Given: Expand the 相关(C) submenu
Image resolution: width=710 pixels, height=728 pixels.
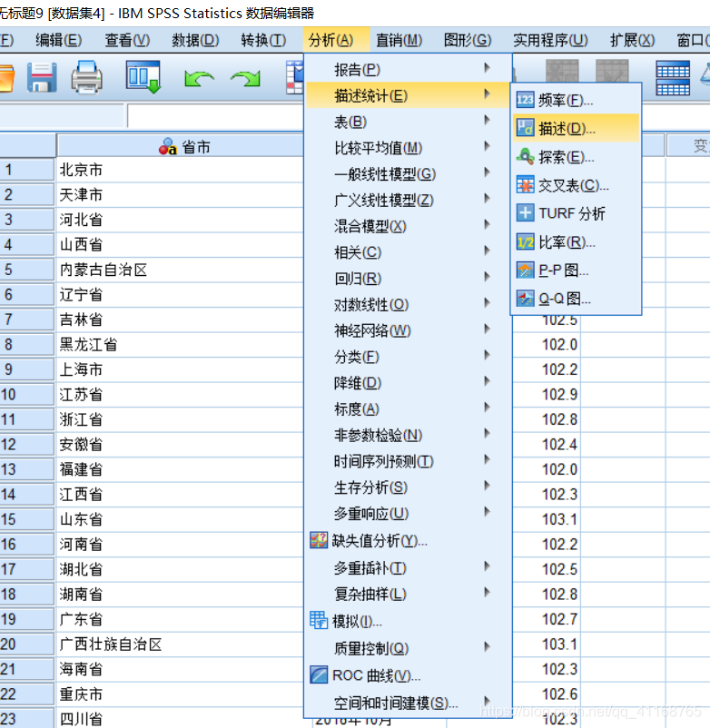Looking at the screenshot, I should 409,252.
